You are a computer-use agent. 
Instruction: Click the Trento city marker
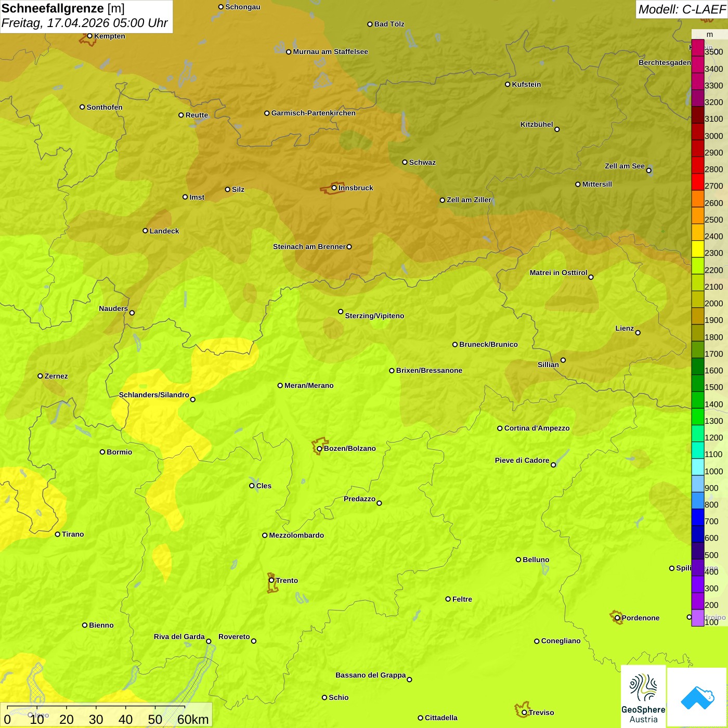point(271,580)
